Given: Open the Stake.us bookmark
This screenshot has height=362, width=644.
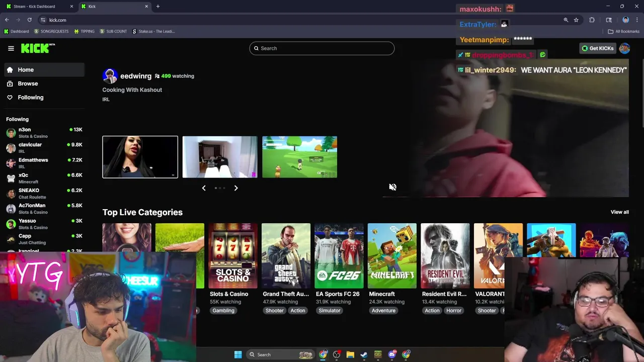Looking at the screenshot, I should coord(153,31).
